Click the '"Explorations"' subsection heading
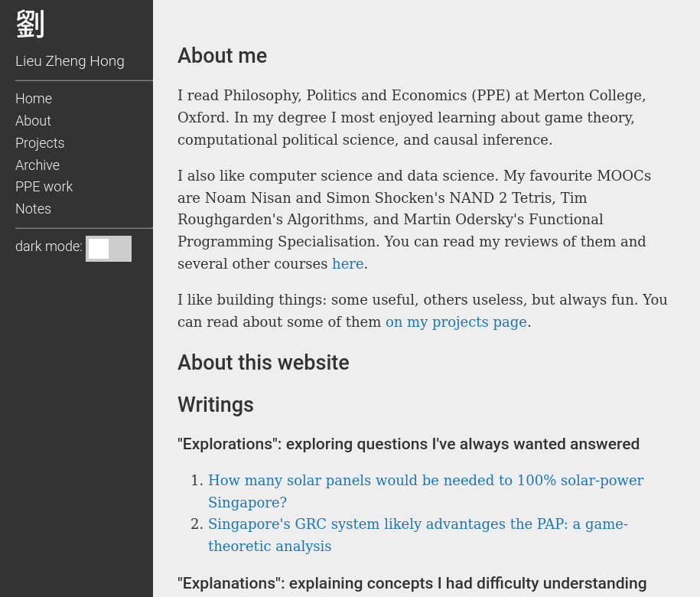This screenshot has width=700, height=597. (409, 444)
